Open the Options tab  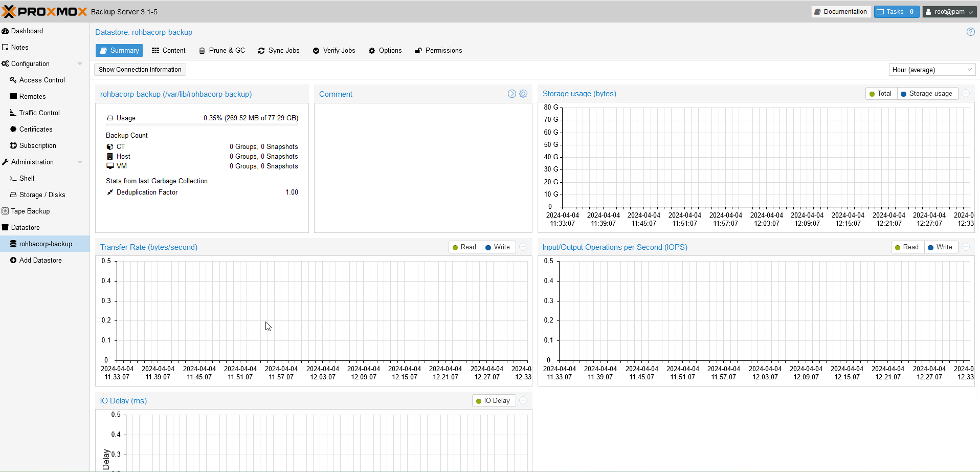385,50
